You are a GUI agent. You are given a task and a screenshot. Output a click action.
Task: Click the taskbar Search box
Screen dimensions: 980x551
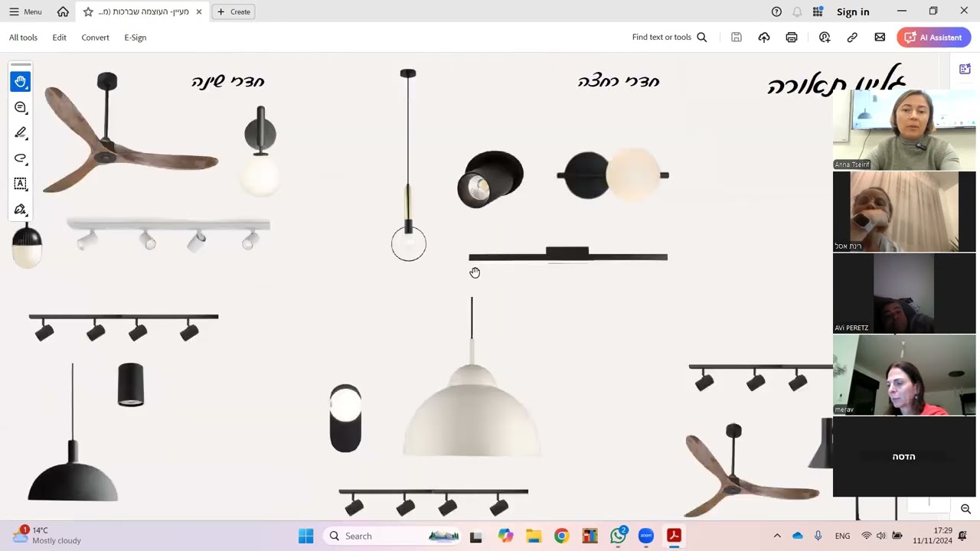click(x=393, y=536)
